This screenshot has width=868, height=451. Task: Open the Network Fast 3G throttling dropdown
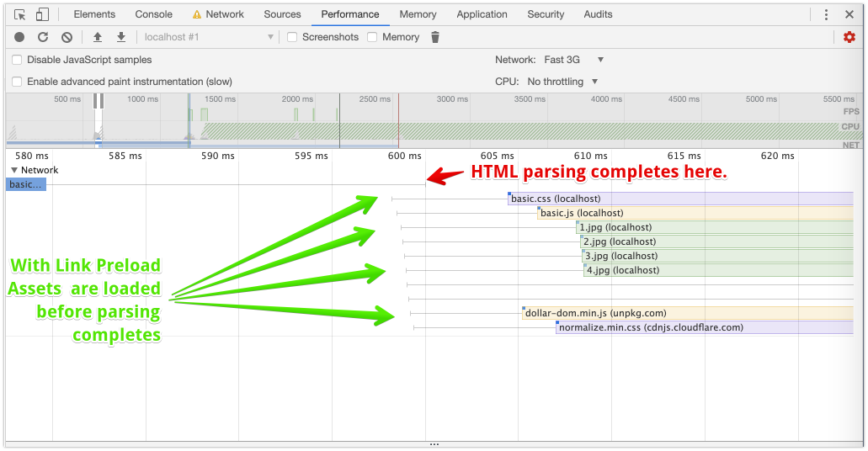(x=574, y=60)
